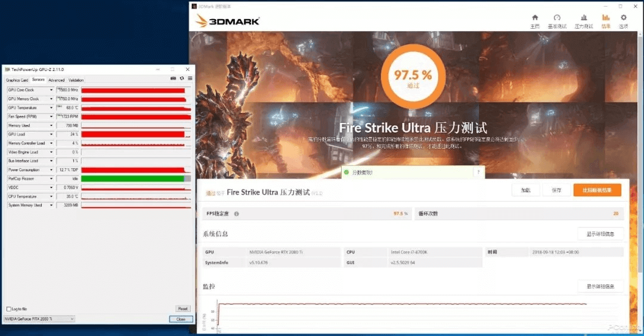This screenshot has height=336, width=644.
Task: Expand the Video Engine Load dropdown
Action: tap(51, 152)
